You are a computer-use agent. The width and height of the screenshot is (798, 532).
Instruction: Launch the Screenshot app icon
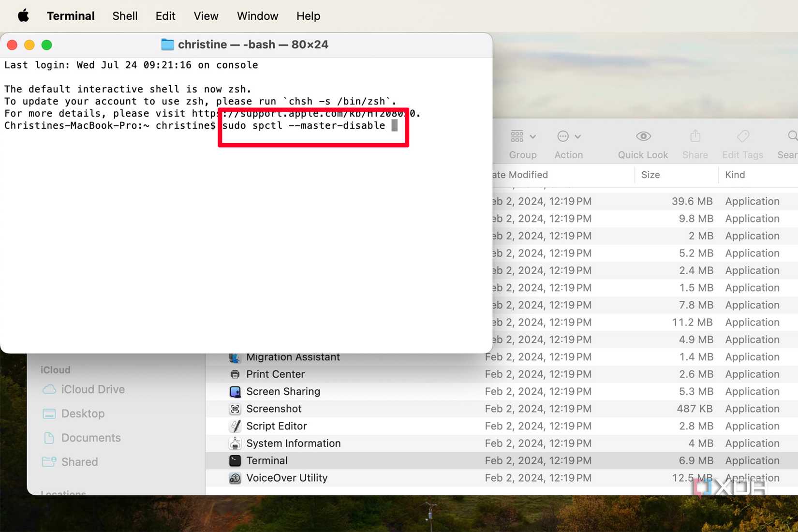pos(236,409)
